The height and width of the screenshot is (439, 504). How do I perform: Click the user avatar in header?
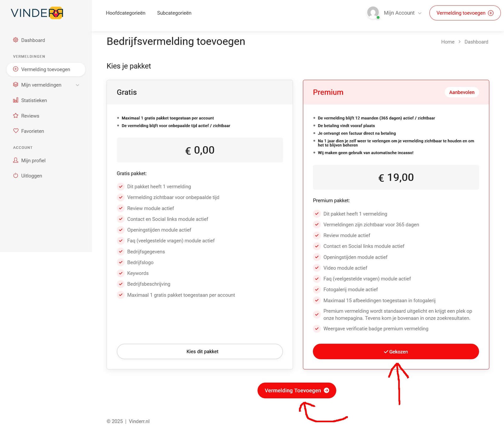(373, 13)
